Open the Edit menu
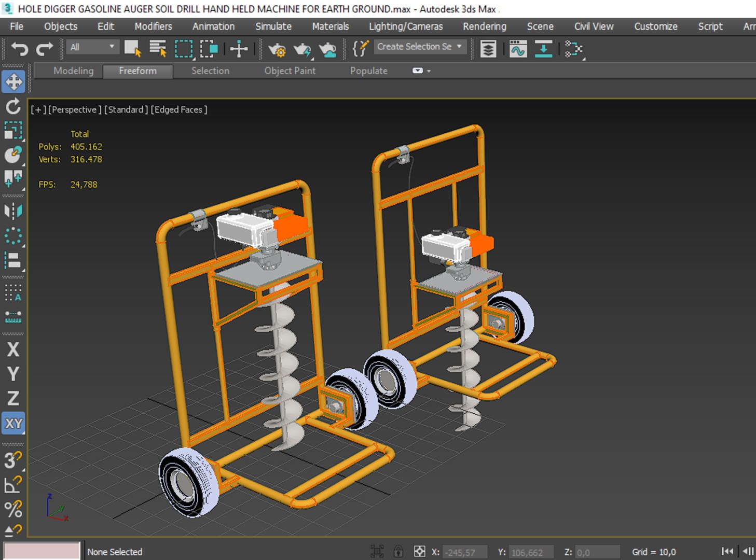The width and height of the screenshot is (756, 560). point(106,26)
